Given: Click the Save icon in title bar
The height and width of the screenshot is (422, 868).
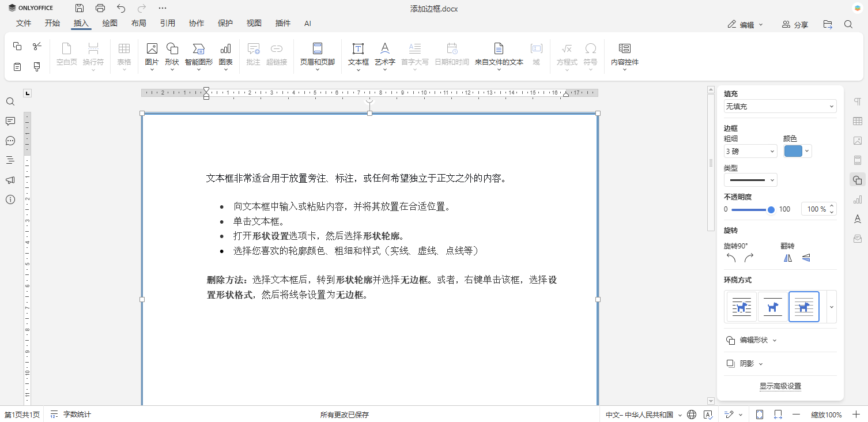Looking at the screenshot, I should coord(80,8).
